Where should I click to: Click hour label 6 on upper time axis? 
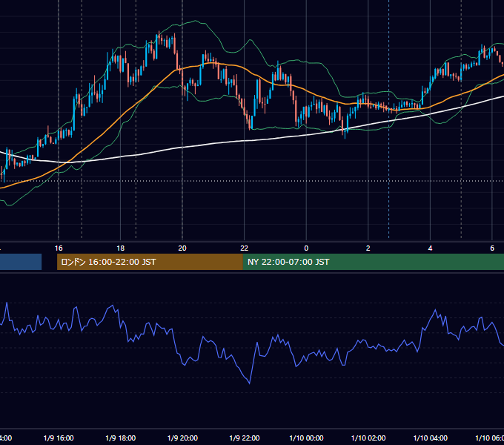point(492,248)
